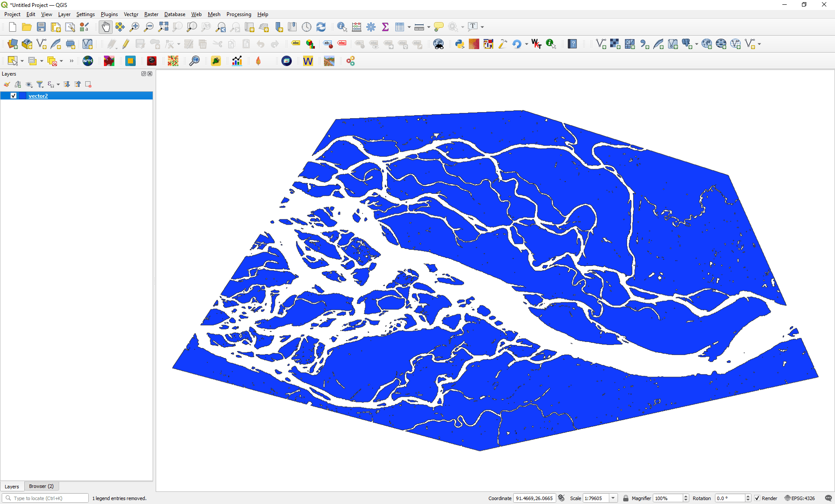Click the Save Project disk icon
835x504 pixels.
click(x=41, y=27)
